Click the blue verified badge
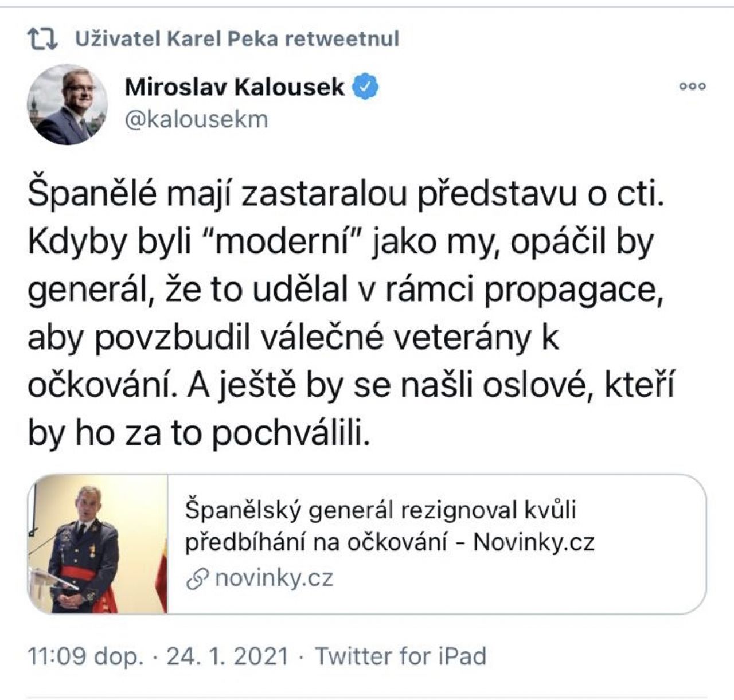 coord(365,87)
